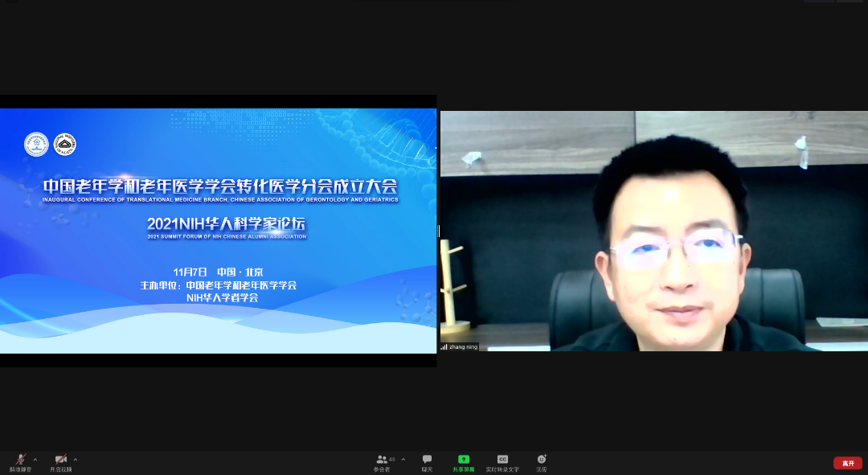This screenshot has width=868, height=475.
Task: Click the red leave meeting button
Action: coord(848,463)
